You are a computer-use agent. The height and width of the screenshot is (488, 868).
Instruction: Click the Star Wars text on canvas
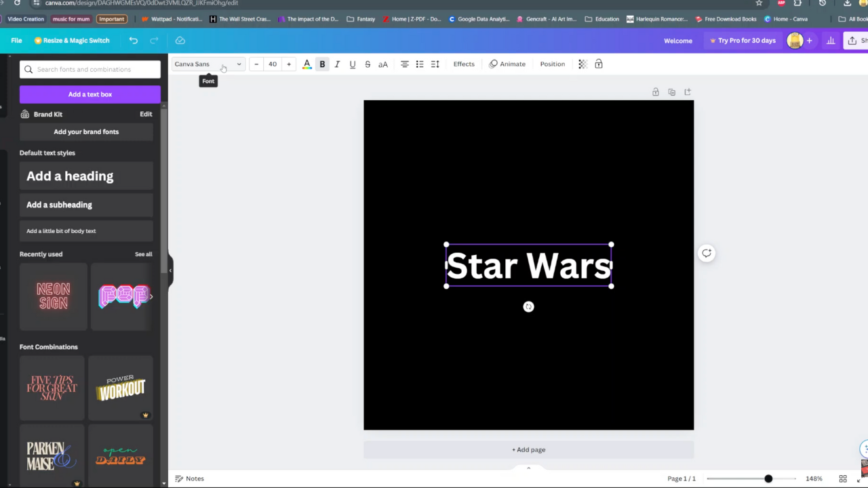point(529,266)
